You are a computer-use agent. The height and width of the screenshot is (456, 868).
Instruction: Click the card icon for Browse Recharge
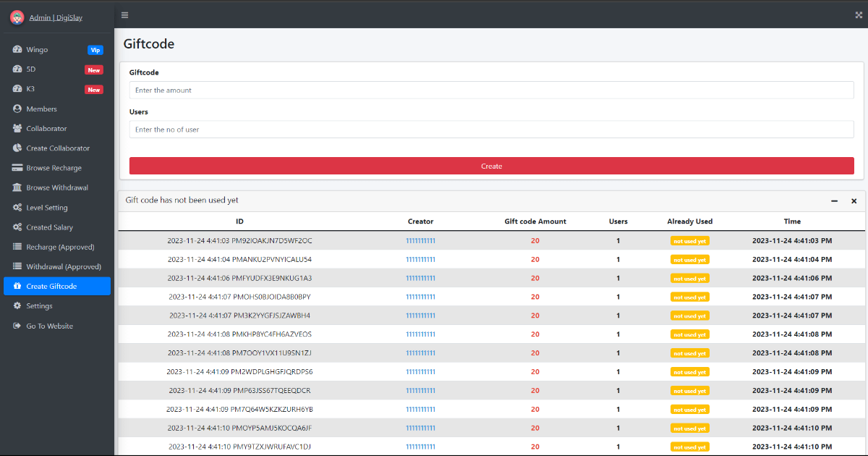tap(17, 168)
